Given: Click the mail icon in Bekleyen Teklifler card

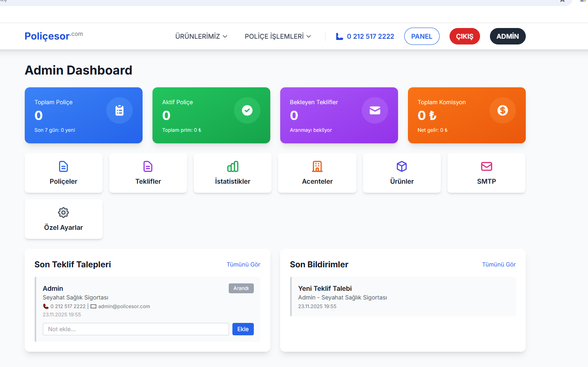Looking at the screenshot, I should (375, 110).
